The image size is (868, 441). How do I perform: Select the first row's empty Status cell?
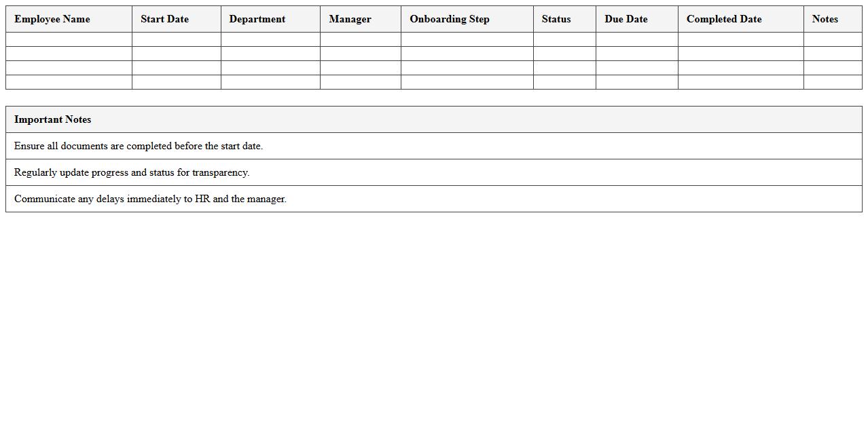click(x=564, y=39)
